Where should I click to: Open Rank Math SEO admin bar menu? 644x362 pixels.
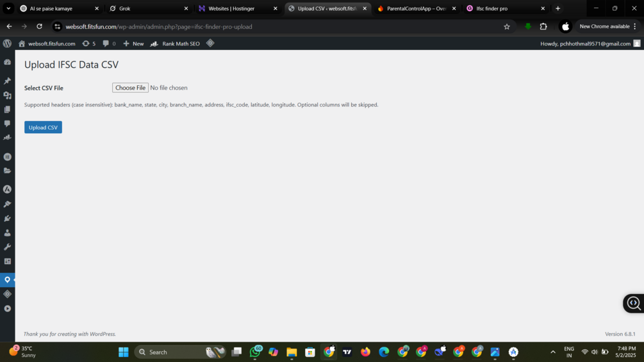[x=175, y=44]
